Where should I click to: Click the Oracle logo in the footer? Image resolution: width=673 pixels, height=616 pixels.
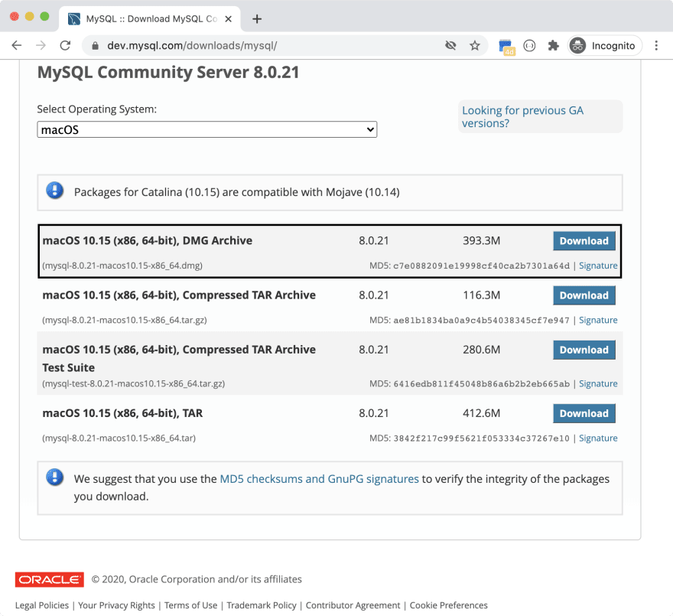click(50, 579)
